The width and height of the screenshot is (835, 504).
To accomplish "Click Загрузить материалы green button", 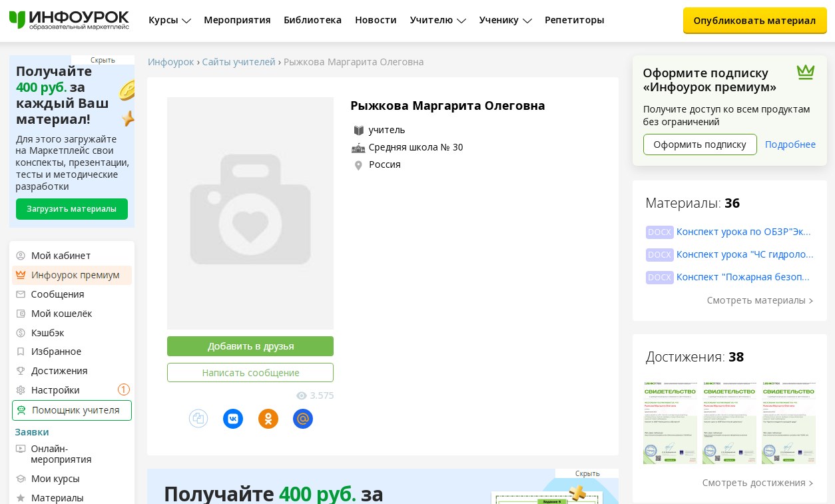I will 72,209.
